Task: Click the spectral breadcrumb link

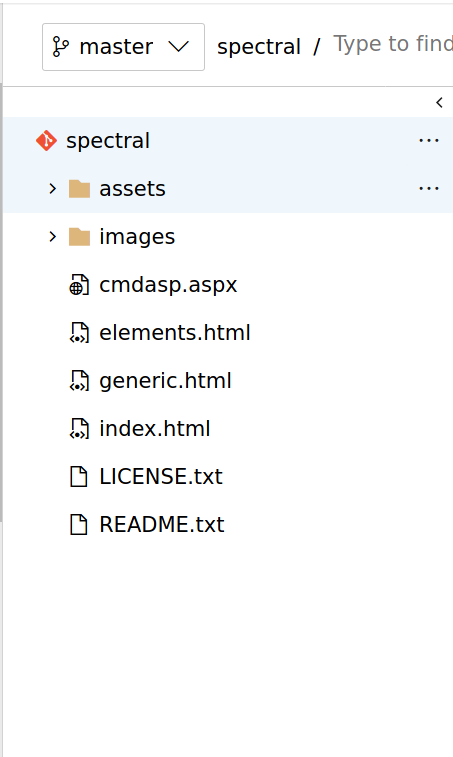Action: point(259,47)
